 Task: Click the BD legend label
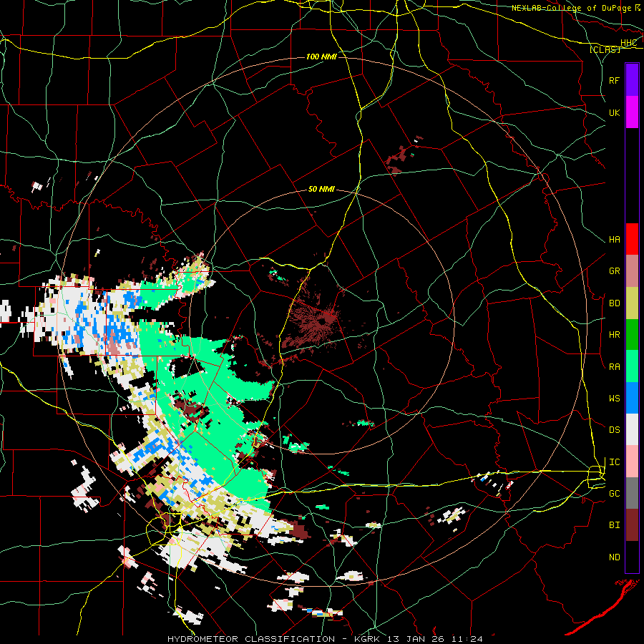tap(615, 303)
